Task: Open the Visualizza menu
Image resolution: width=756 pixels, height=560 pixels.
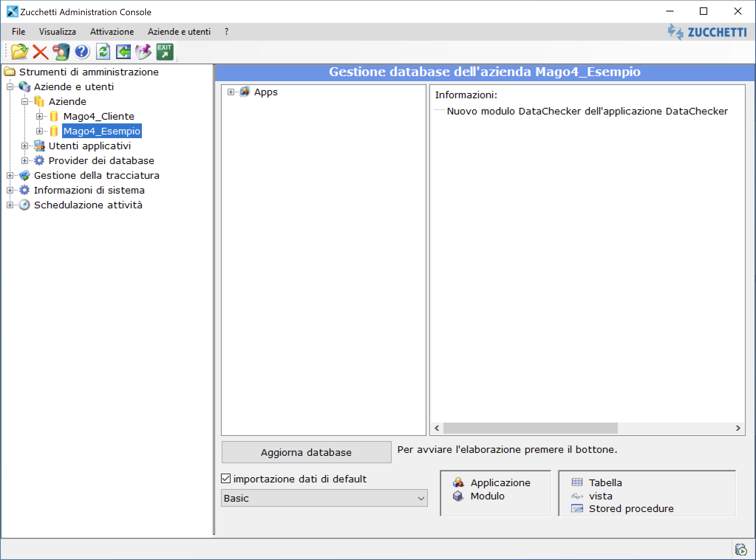Action: (58, 32)
